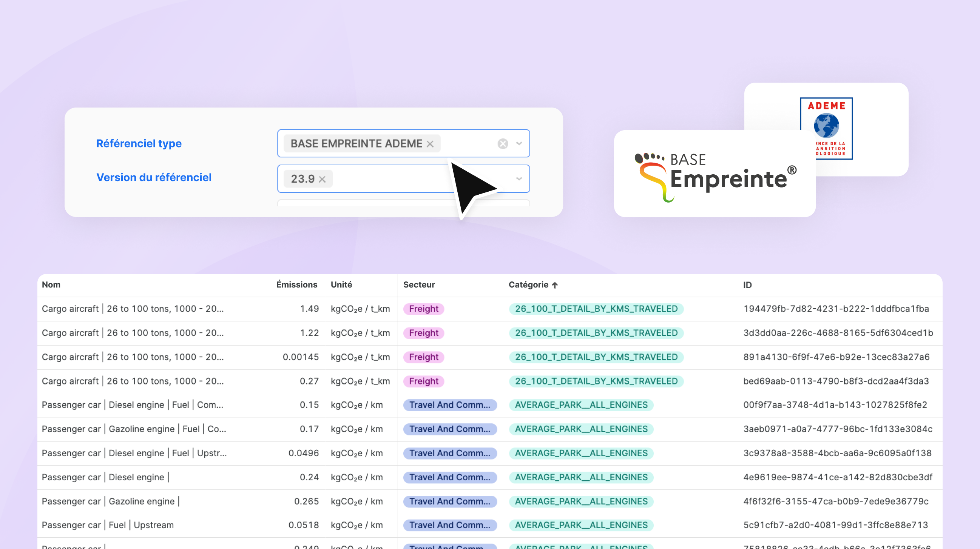Click emissions value 0.0496
Viewport: 980px width, 549px height.
[x=304, y=453]
